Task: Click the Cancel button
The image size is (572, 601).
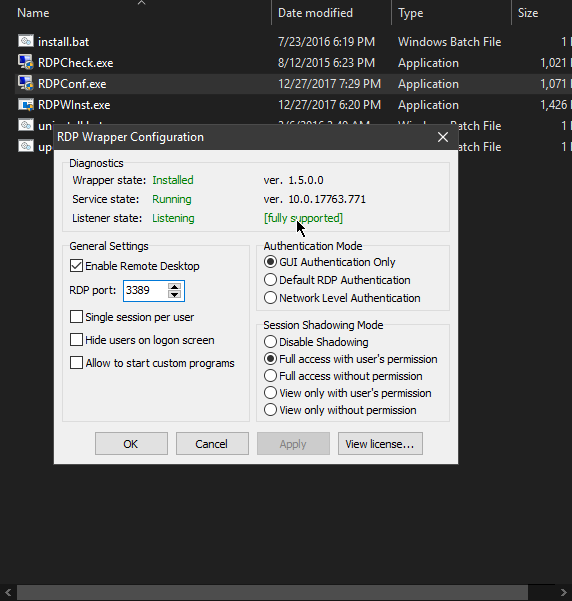Action: pyautogui.click(x=212, y=444)
